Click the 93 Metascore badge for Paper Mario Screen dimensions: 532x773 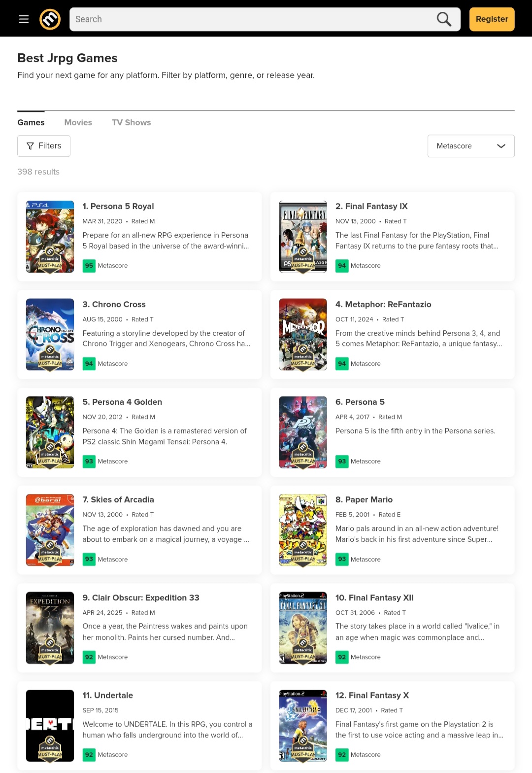coord(342,559)
